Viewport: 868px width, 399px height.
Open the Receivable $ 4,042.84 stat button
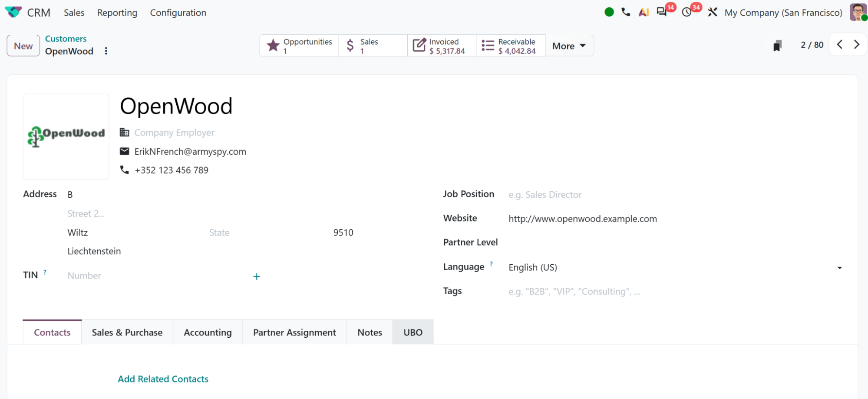coord(511,46)
